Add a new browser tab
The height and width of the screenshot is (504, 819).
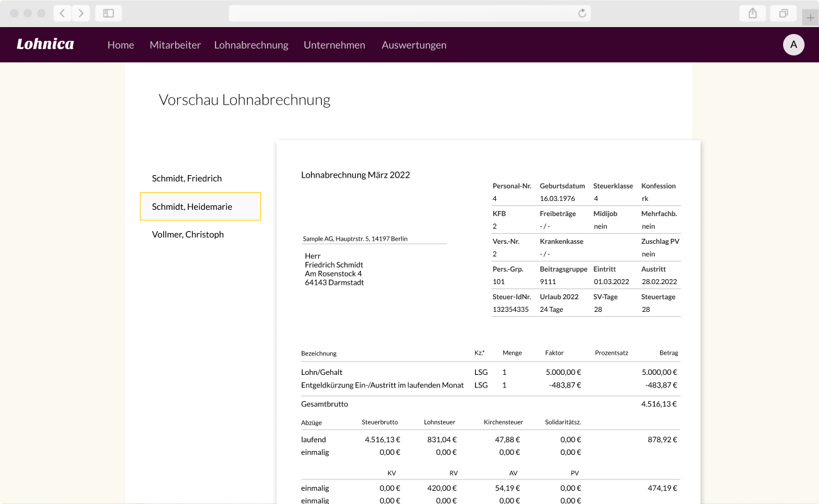point(811,18)
